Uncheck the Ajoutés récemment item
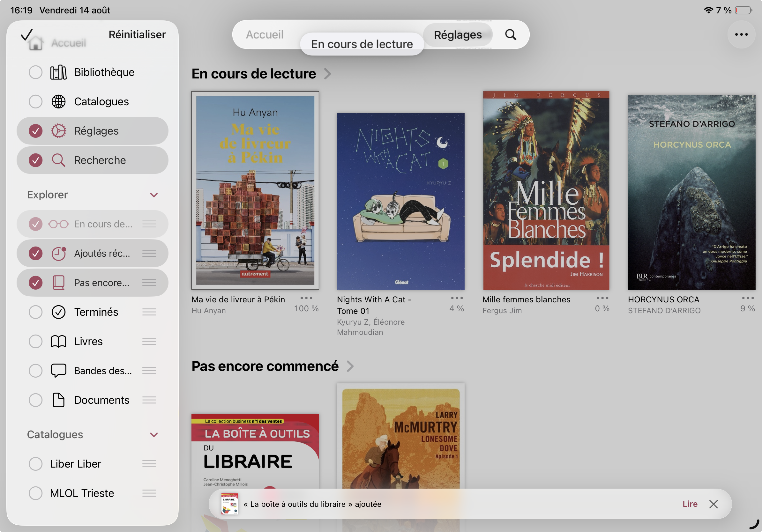Screen dimensions: 762x532 click(35, 253)
